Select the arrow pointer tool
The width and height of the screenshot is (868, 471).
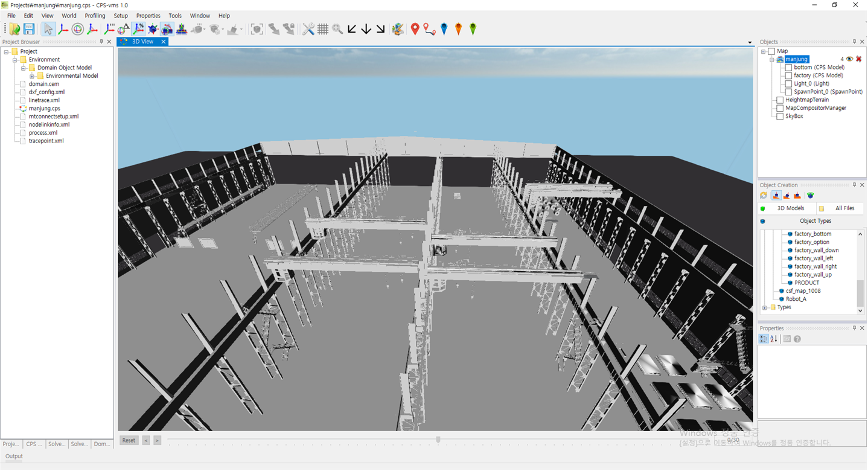point(48,29)
